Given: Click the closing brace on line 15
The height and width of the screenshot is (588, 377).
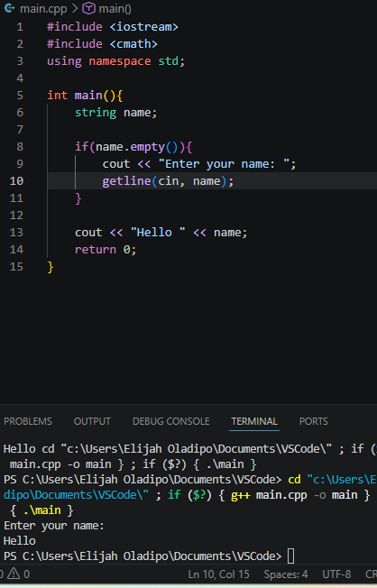Looking at the screenshot, I should tap(51, 267).
